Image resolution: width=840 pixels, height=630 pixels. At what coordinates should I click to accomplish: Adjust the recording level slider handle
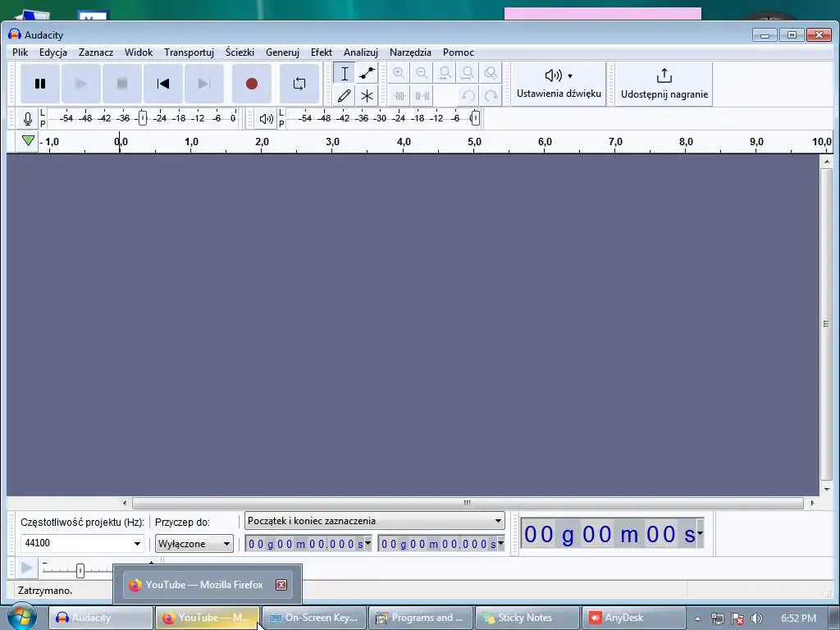[143, 118]
